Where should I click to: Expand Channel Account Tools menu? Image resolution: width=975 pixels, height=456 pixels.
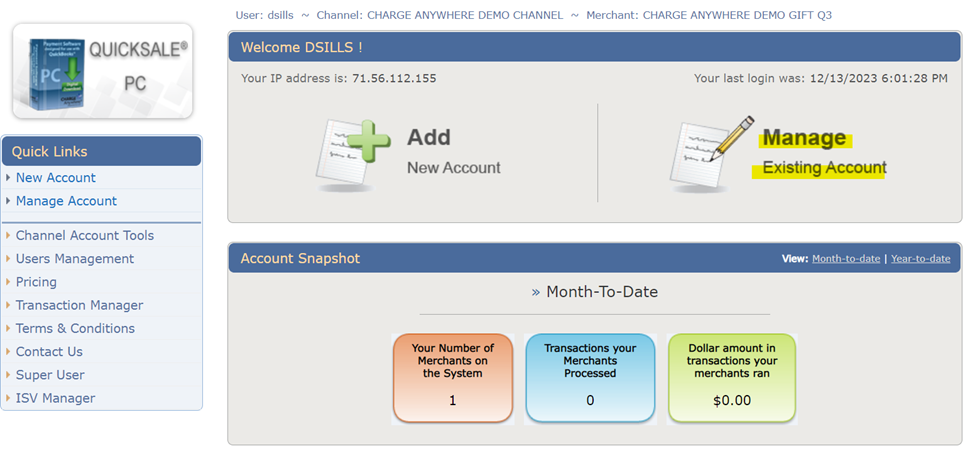(85, 236)
